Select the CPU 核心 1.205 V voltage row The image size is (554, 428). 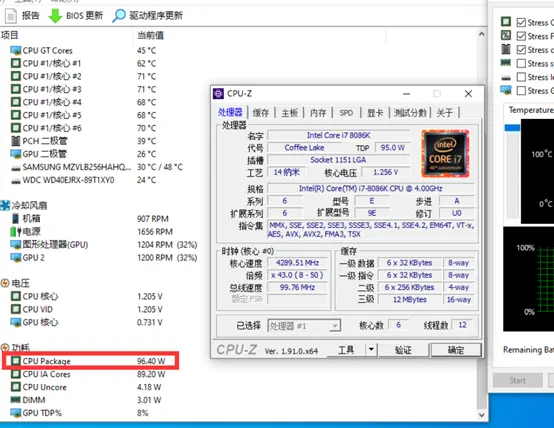(x=87, y=296)
